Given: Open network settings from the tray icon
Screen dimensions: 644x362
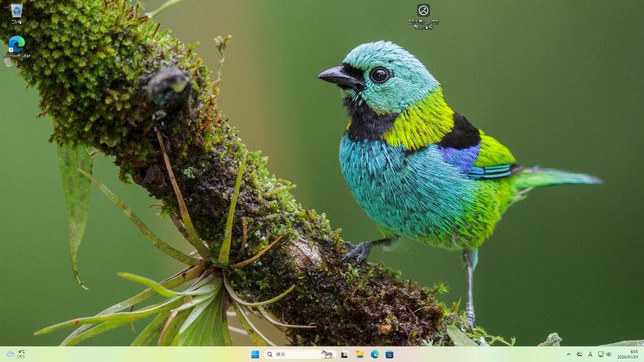Looking at the screenshot, I should tap(600, 354).
